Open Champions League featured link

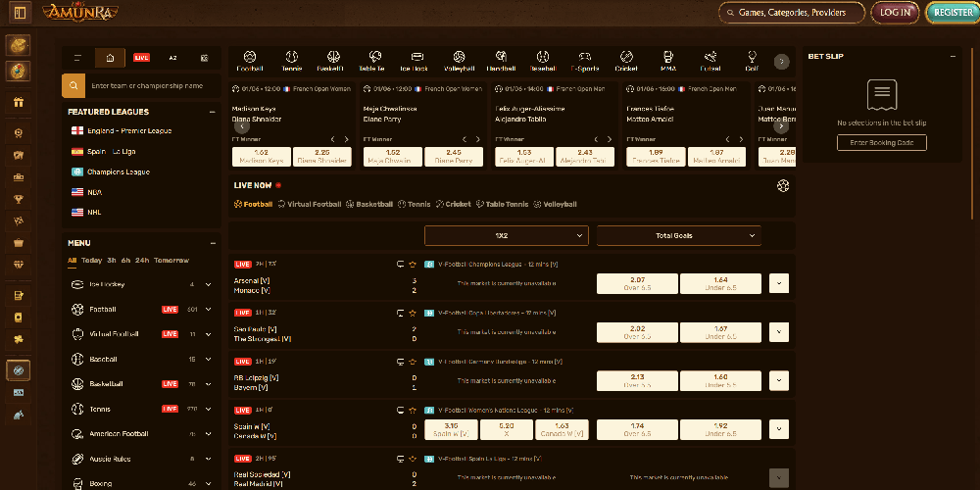click(119, 171)
